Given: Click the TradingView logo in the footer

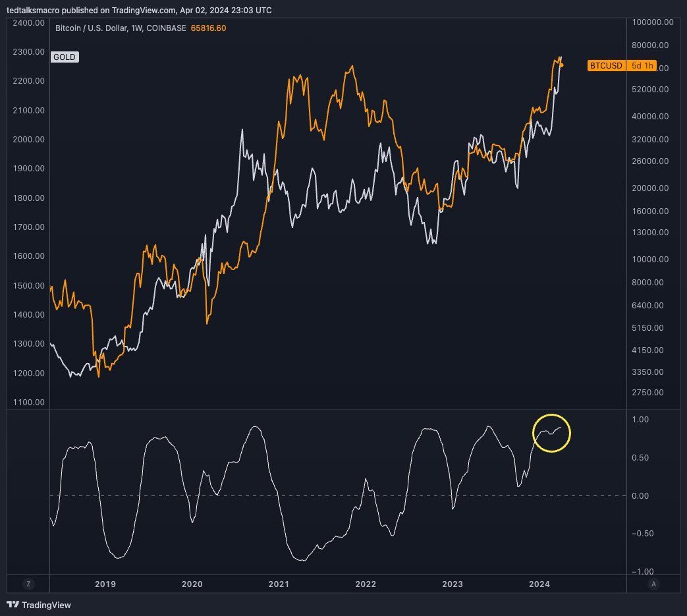Looking at the screenshot, I should click(x=39, y=605).
